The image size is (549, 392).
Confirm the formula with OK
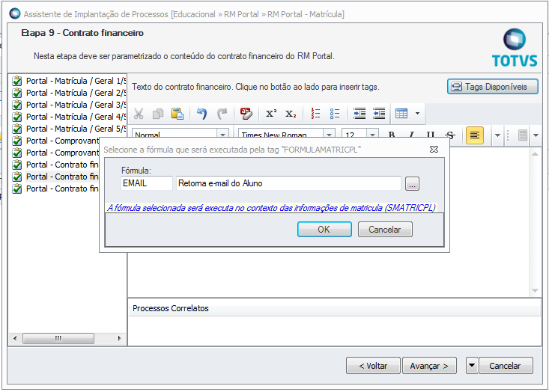(x=324, y=230)
